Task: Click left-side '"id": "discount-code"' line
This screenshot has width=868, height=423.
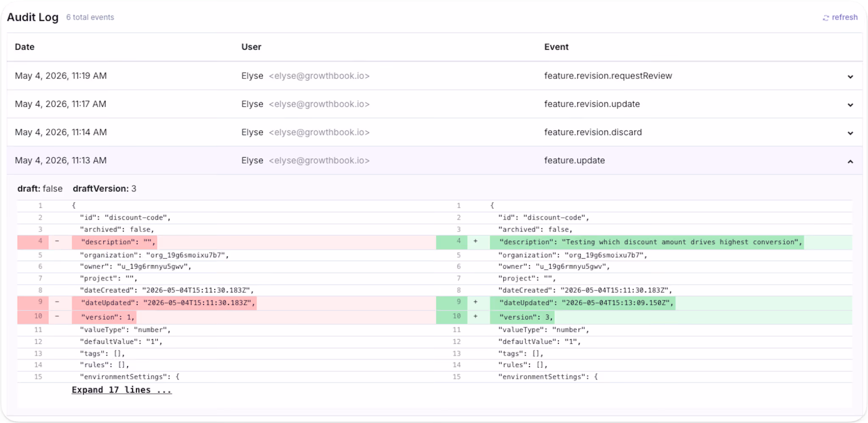Action: pyautogui.click(x=125, y=217)
